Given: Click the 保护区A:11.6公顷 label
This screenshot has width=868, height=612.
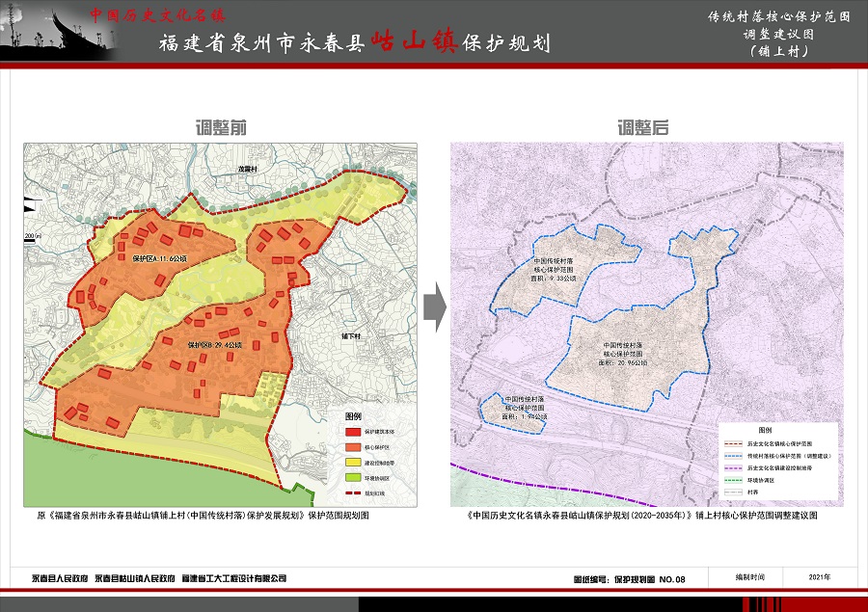Looking at the screenshot, I should click(x=159, y=259).
